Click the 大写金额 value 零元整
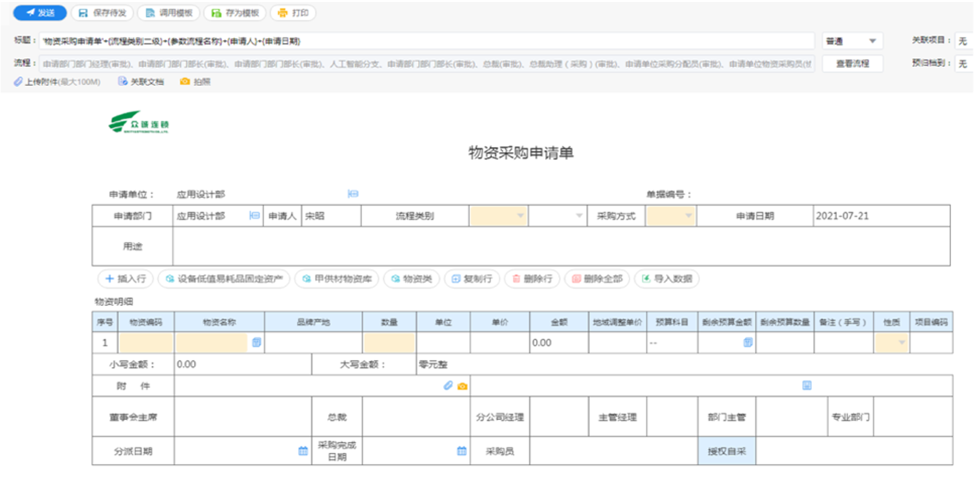 433,364
